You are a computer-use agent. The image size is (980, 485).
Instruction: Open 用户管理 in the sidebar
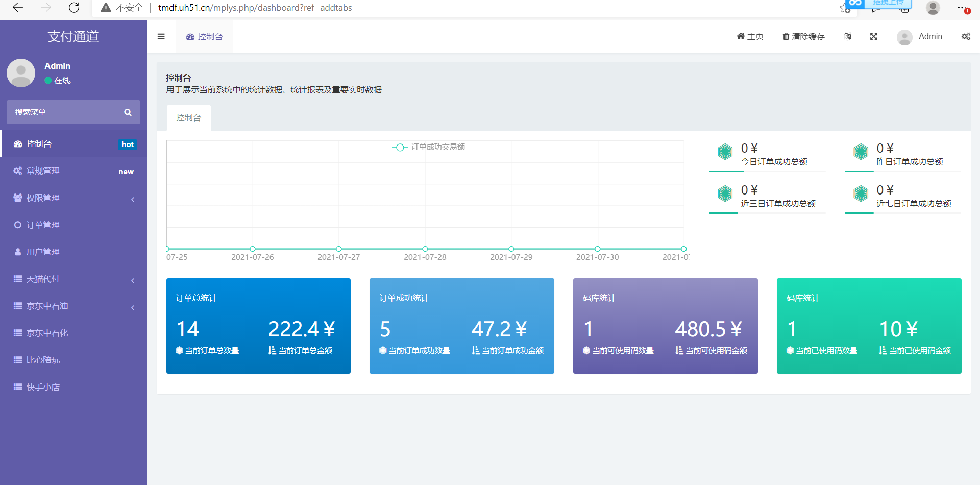43,252
